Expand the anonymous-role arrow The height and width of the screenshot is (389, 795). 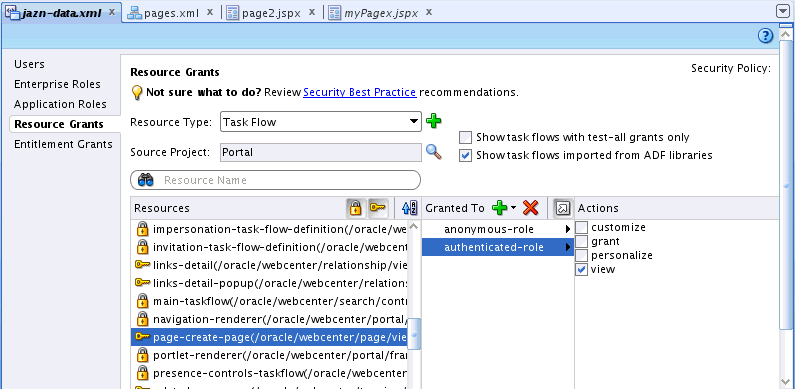pyautogui.click(x=568, y=229)
